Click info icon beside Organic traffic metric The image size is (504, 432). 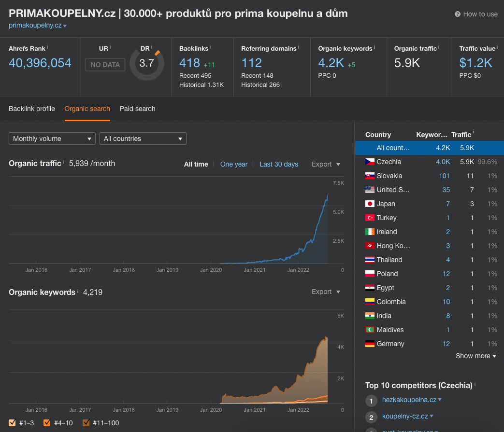(439, 47)
